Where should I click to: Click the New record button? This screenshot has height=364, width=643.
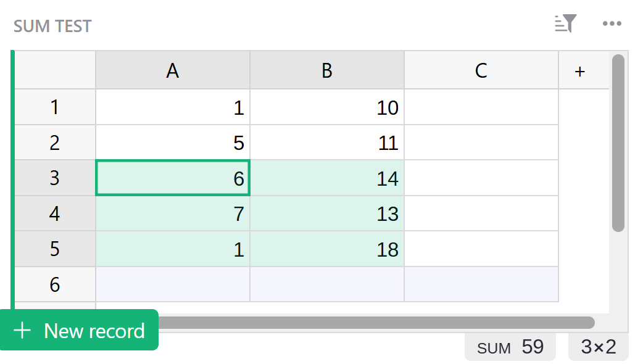click(x=80, y=331)
